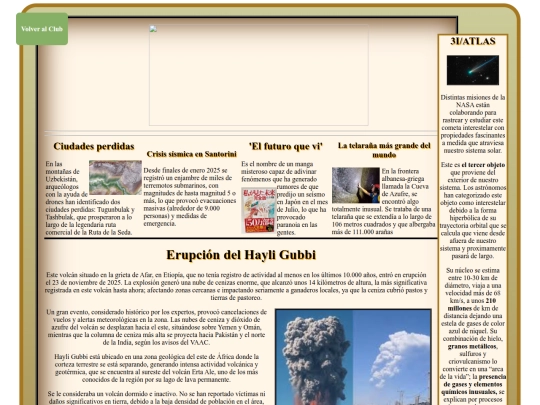Screen dimensions: 540x405
Task: Open the volcano ash eruption photo
Action: tap(353, 357)
